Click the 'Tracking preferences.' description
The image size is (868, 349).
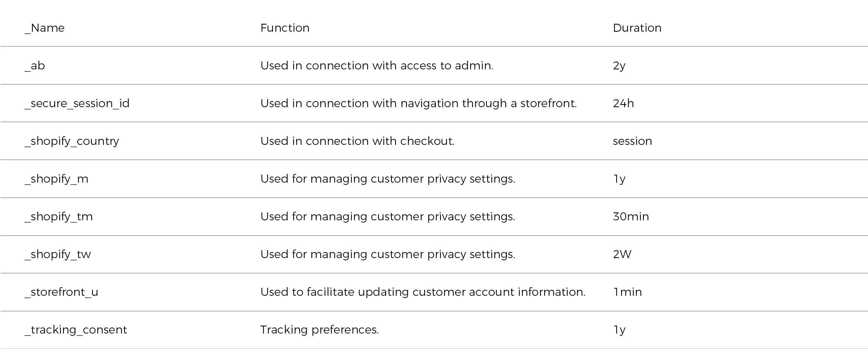pos(319,330)
